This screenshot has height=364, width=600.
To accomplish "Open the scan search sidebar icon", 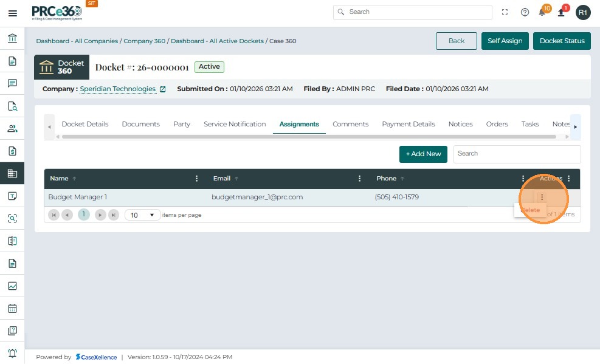I will [12, 218].
